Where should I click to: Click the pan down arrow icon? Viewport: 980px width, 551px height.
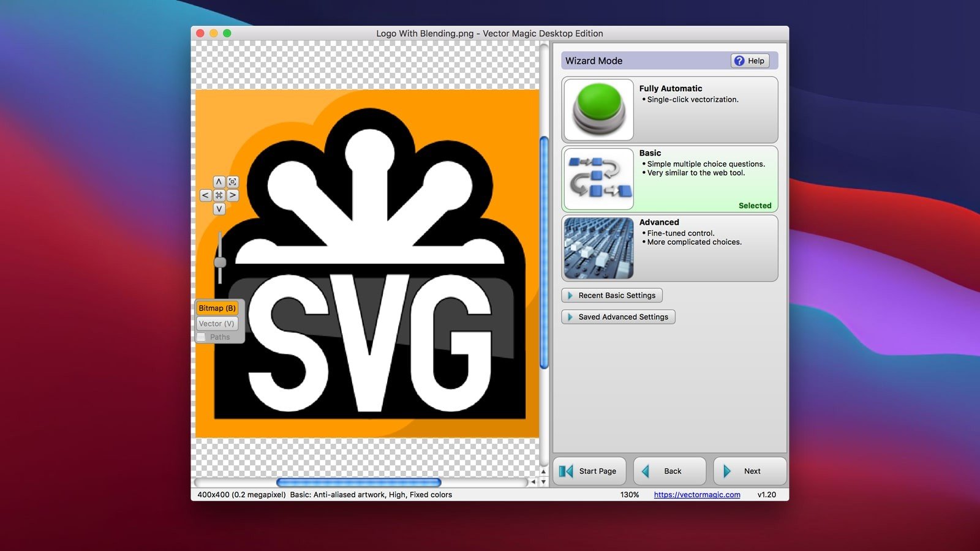click(219, 209)
